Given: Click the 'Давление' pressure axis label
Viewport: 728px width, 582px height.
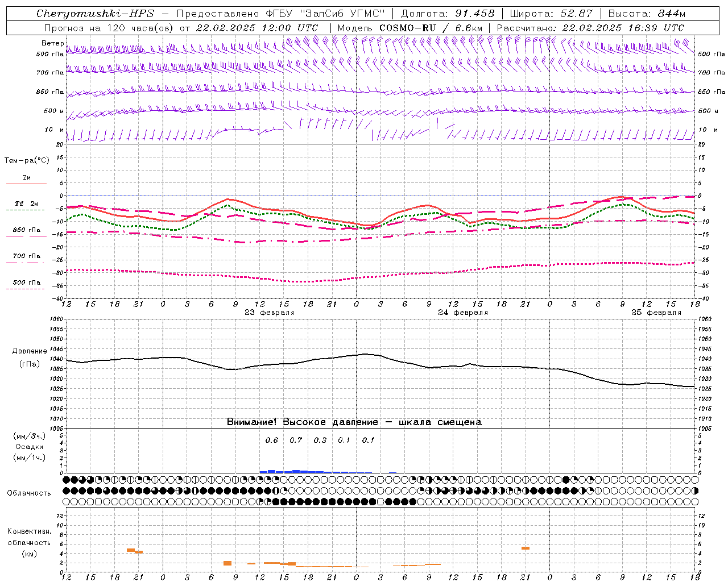Looking at the screenshot, I should tap(30, 351).
